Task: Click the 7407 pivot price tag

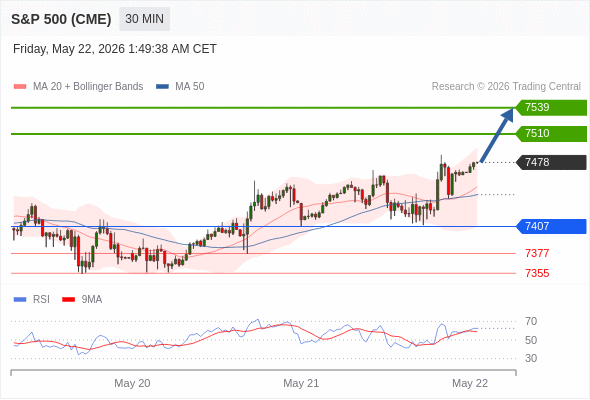Action: (551, 227)
